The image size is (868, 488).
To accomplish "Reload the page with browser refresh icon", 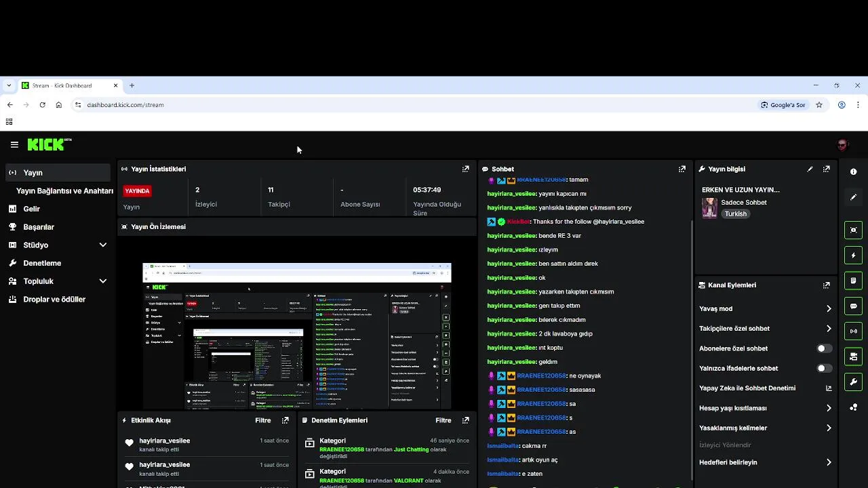I will coord(42,105).
